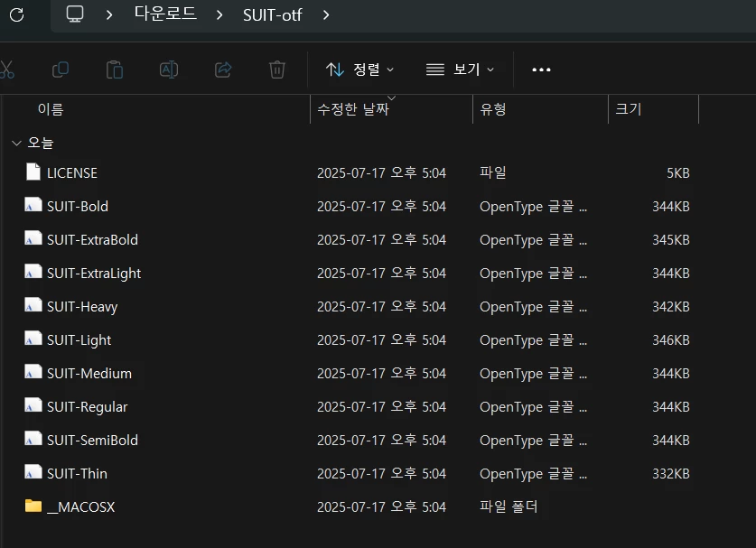Viewport: 756px width, 548px height.
Task: Click SUIT-otf in the breadcrumb path
Action: (273, 15)
